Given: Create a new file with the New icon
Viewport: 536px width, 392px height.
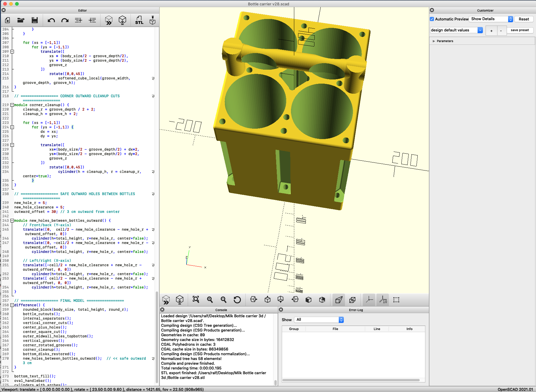Looking at the screenshot, I should (x=8, y=20).
